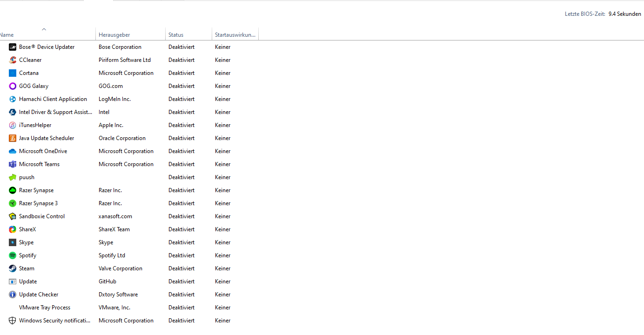
Task: Click the Oracle Corporation publisher cell
Action: click(122, 138)
